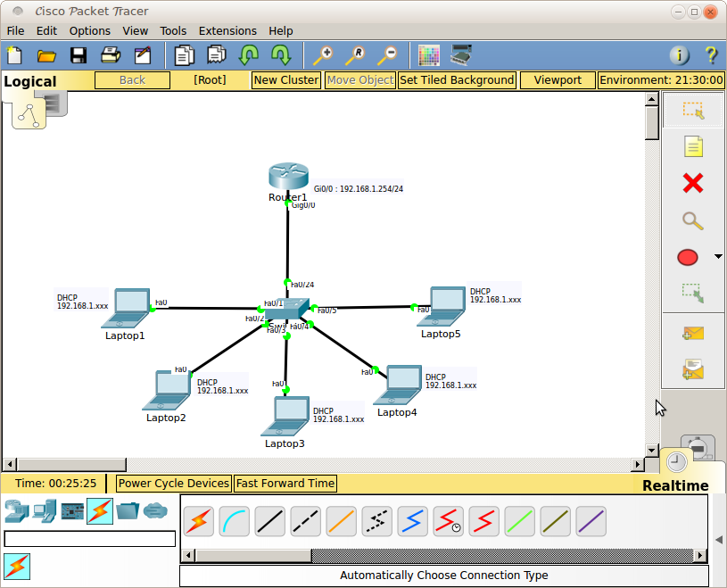The height and width of the screenshot is (588, 727).
Task: Click the Set Tiled Background button
Action: point(457,80)
